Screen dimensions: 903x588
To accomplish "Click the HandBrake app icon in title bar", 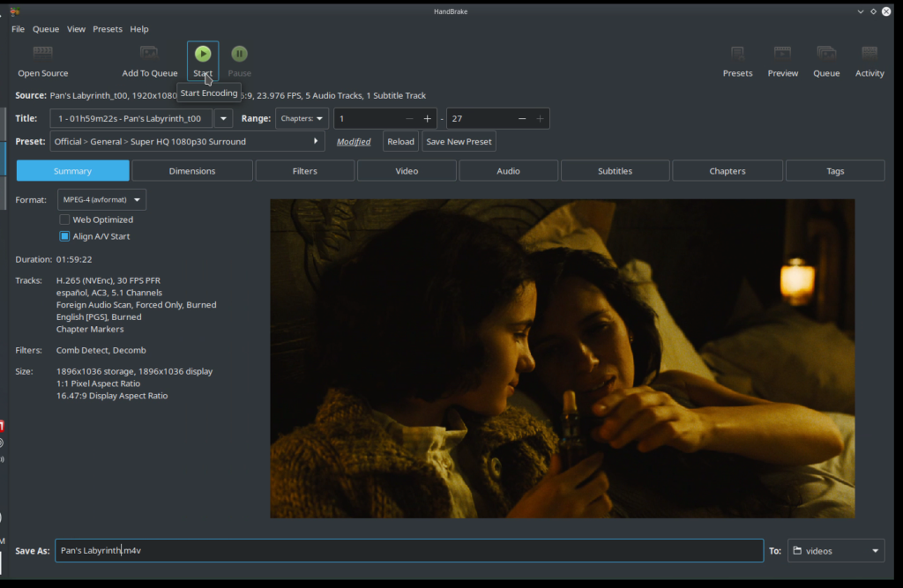I will pyautogui.click(x=15, y=11).
